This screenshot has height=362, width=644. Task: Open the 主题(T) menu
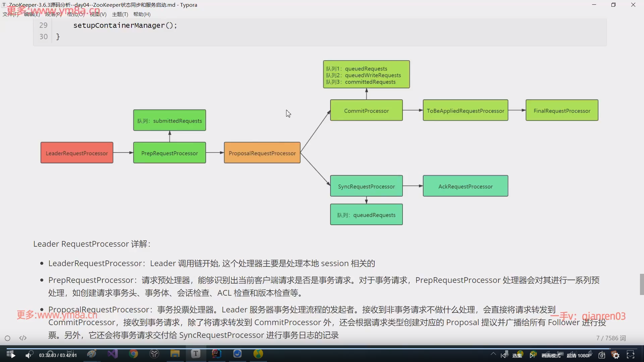pos(119,14)
